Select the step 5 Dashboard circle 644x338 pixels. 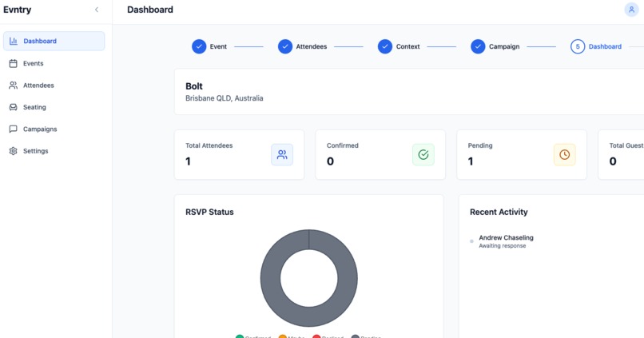[578, 46]
